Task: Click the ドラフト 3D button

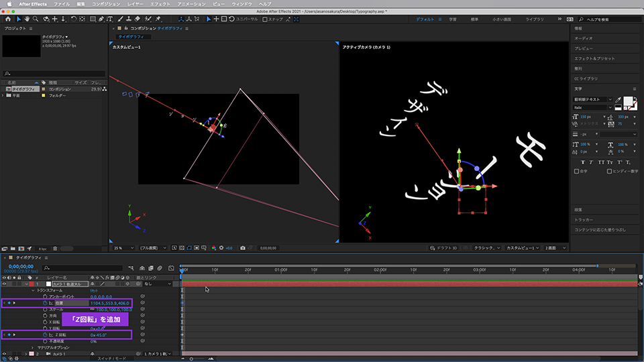Action: coord(443,247)
